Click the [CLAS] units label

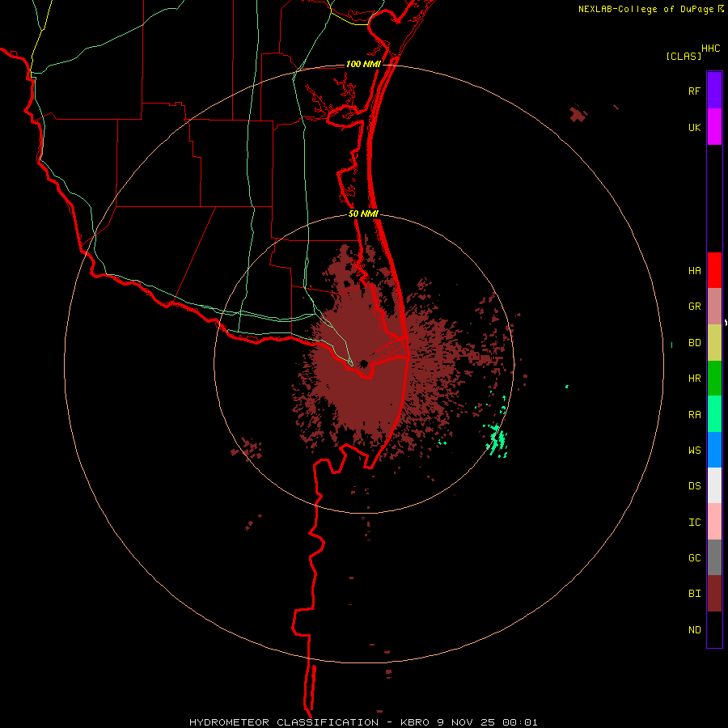coord(684,57)
